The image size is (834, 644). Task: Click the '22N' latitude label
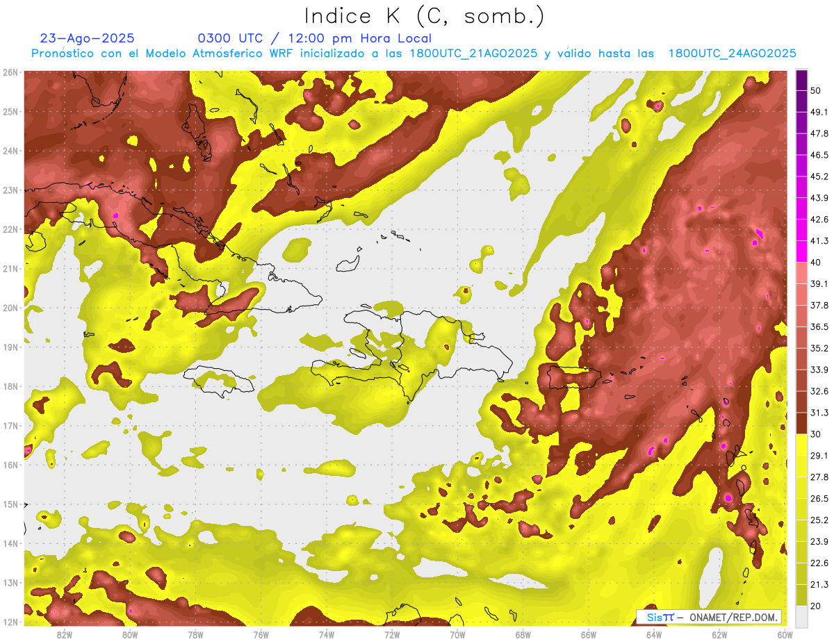[10, 229]
